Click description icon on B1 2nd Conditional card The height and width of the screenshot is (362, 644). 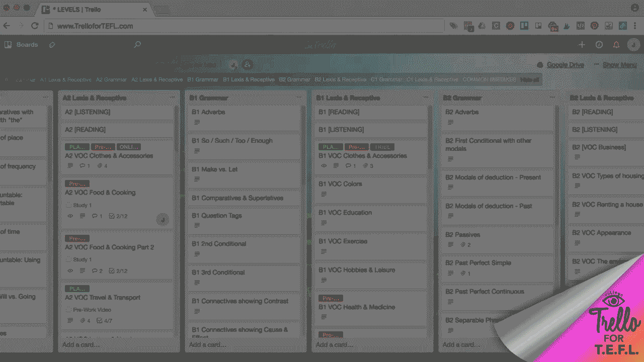[197, 254]
